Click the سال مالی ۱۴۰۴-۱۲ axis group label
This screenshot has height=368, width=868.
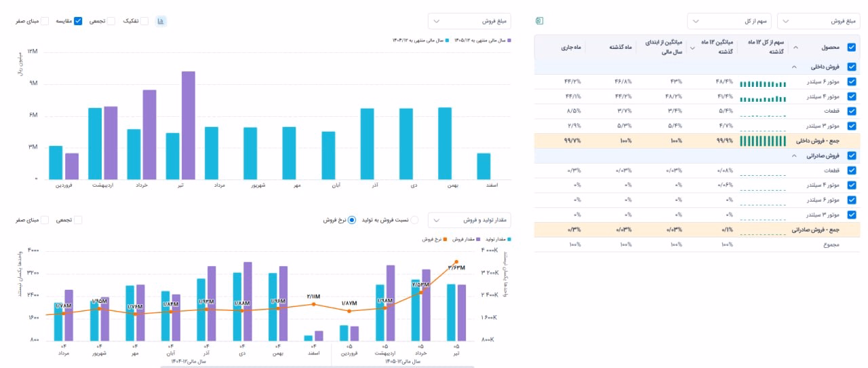point(187,362)
